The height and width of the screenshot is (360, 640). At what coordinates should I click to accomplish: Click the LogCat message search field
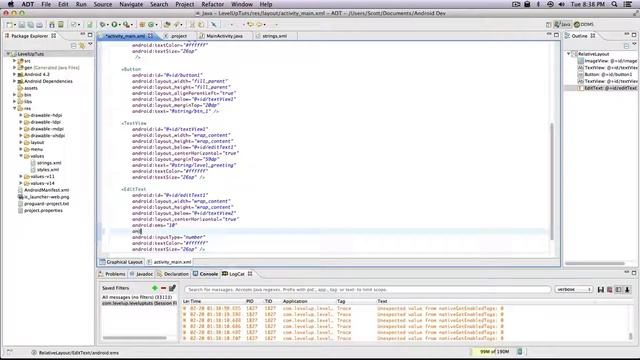pos(367,289)
